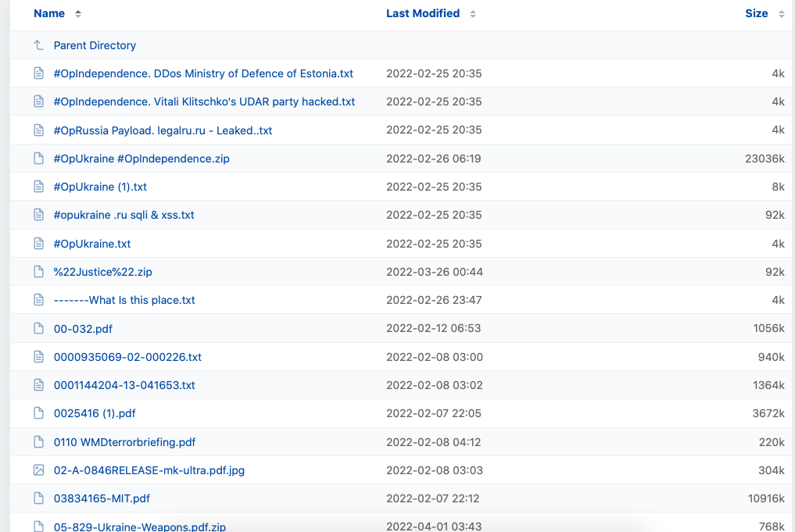Image resolution: width=795 pixels, height=532 pixels.
Task: Click the 1364k size value
Action: pos(768,385)
